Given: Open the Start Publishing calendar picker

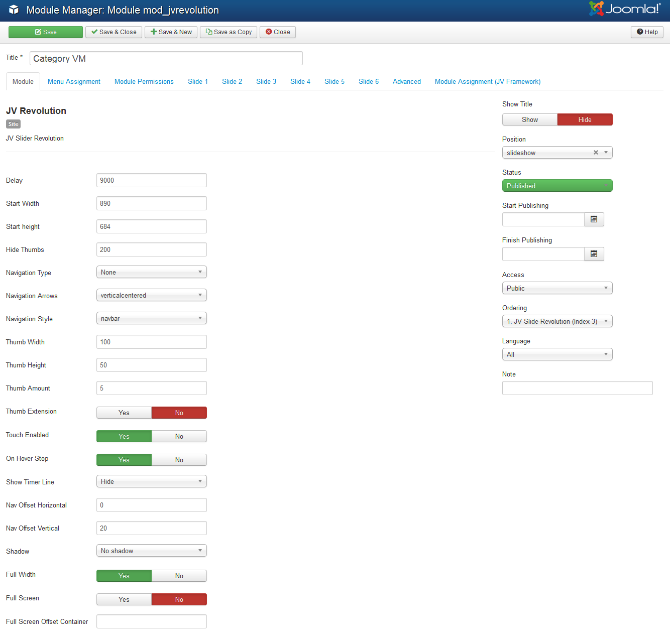Looking at the screenshot, I should [594, 219].
